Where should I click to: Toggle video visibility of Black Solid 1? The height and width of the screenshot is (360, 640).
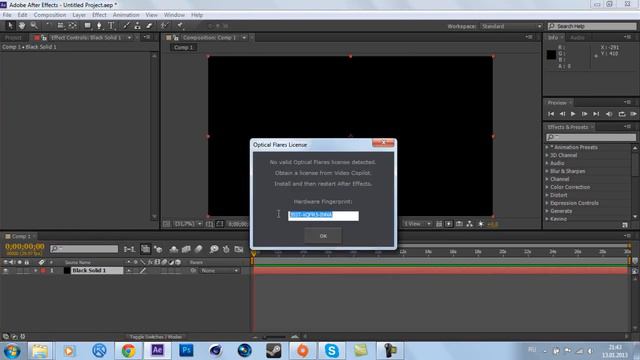pos(6,271)
